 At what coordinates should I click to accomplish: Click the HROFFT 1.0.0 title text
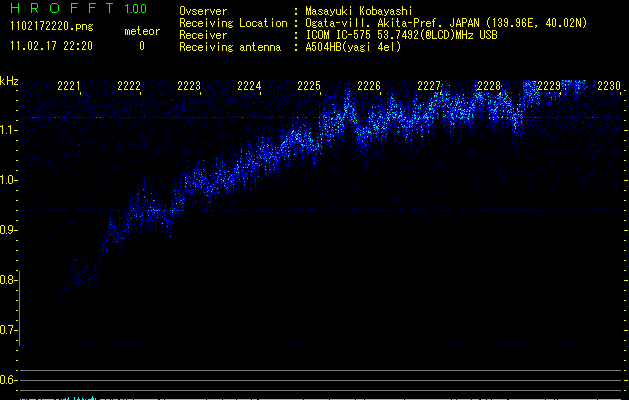point(79,8)
